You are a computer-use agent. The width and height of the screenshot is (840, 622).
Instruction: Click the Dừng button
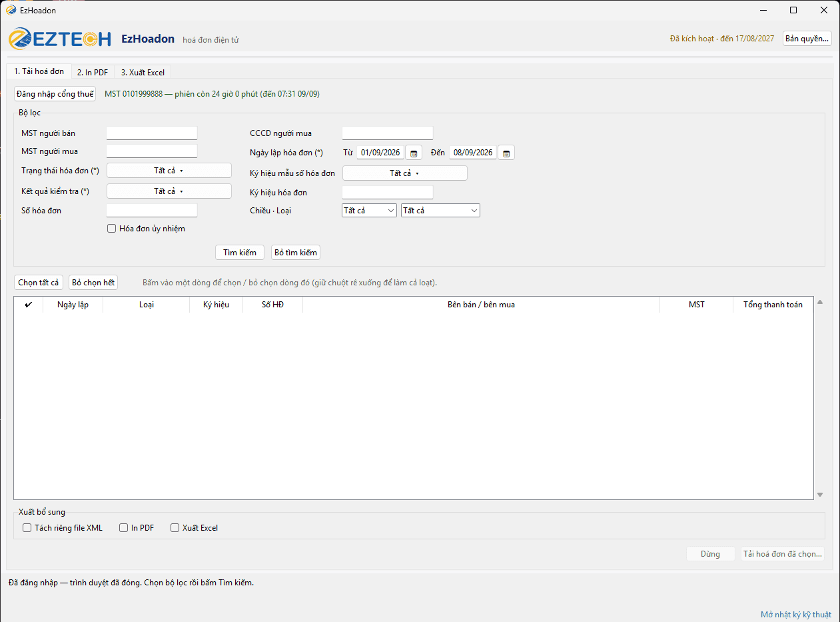pos(710,554)
